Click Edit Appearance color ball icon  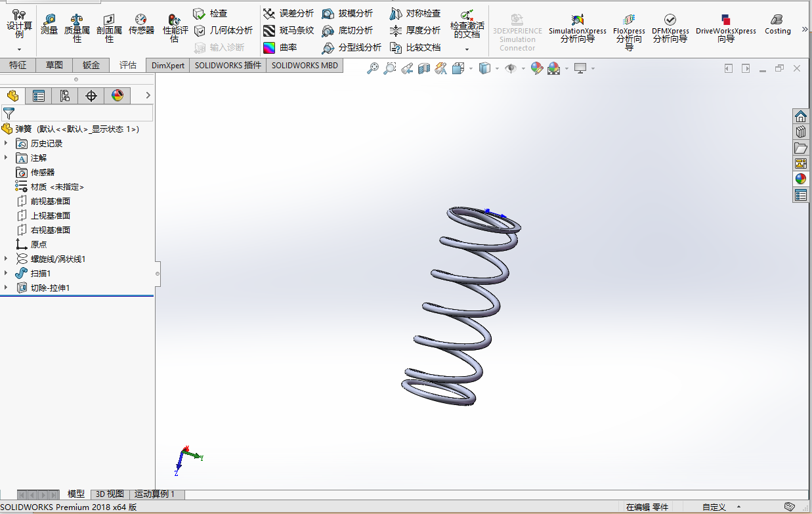click(536, 68)
